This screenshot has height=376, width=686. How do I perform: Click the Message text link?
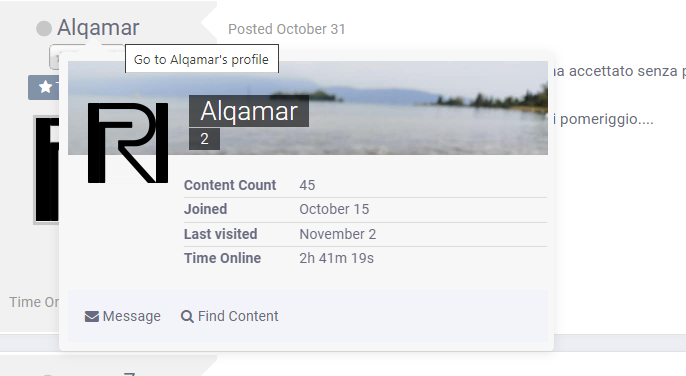point(132,316)
